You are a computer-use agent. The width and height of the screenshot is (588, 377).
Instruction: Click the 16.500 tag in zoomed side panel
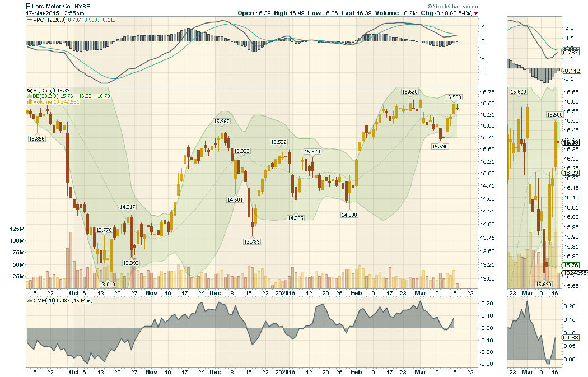pyautogui.click(x=554, y=115)
